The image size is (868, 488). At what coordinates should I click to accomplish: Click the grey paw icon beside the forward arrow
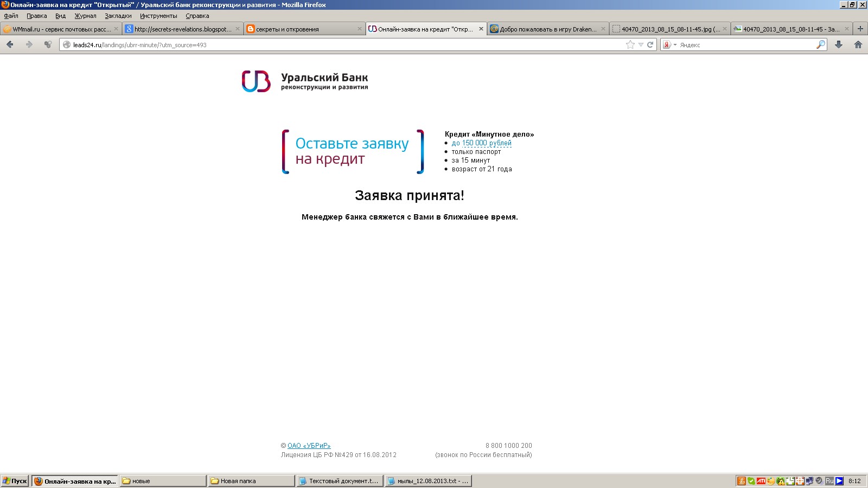click(48, 44)
